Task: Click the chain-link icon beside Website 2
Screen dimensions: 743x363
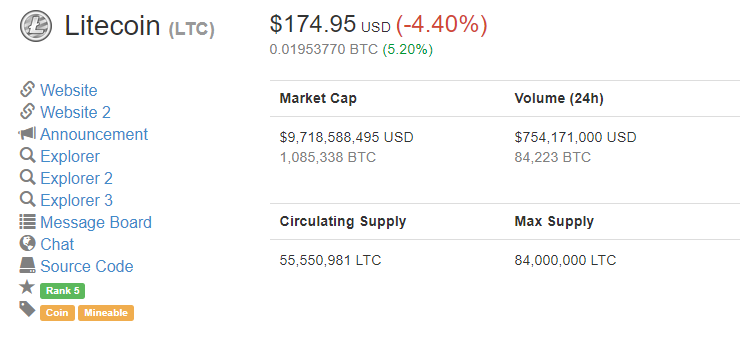Action: point(27,111)
